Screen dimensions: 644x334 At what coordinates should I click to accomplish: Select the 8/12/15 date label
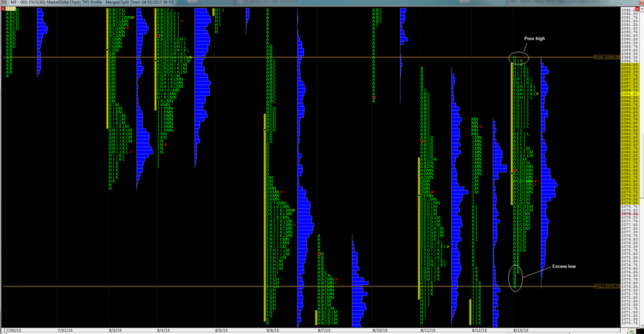[x=479, y=330]
